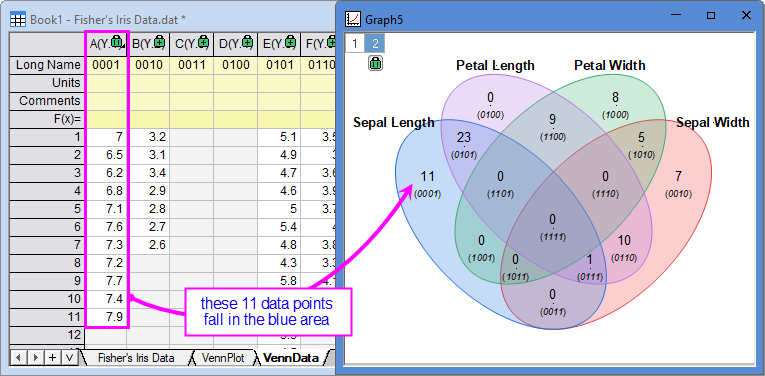Select column B(Y) header

tap(148, 44)
